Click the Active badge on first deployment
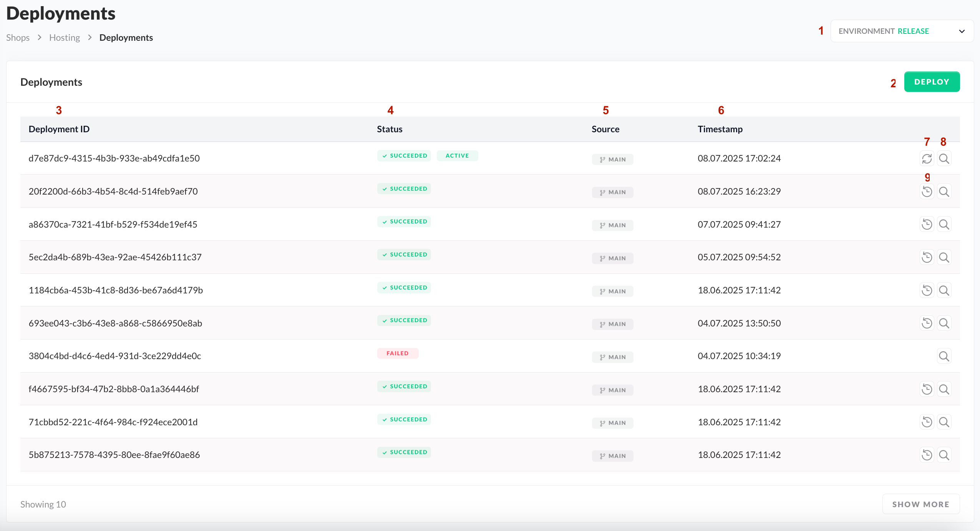The width and height of the screenshot is (980, 531). coord(457,156)
